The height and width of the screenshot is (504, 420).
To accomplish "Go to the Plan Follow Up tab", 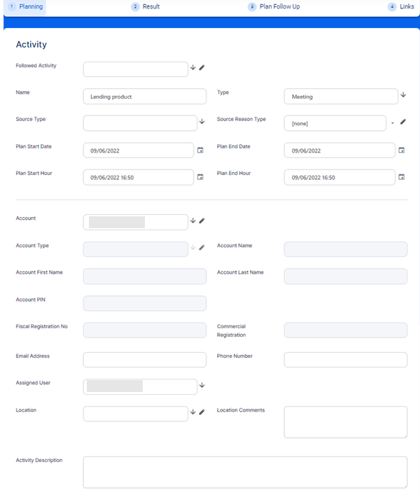I will [275, 6].
